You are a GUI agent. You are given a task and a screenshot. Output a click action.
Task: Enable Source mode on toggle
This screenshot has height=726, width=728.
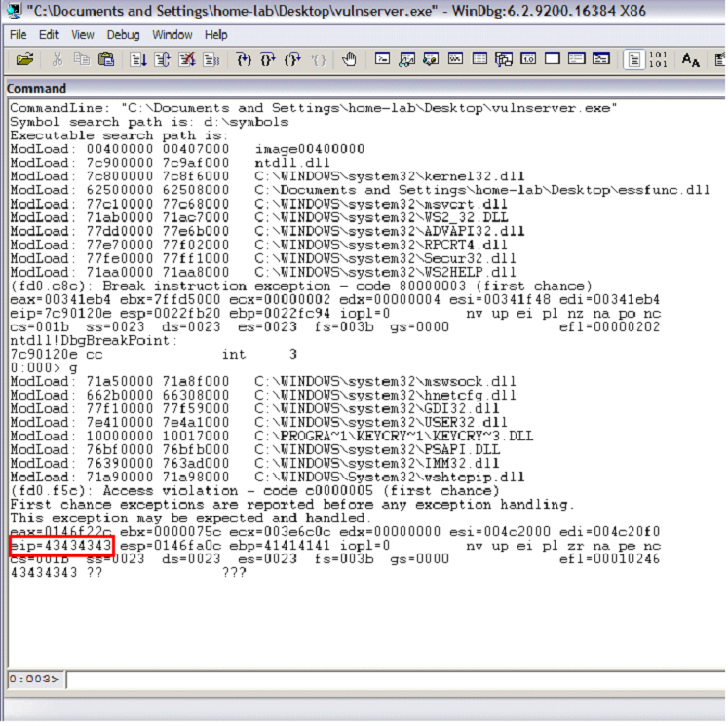(x=633, y=60)
